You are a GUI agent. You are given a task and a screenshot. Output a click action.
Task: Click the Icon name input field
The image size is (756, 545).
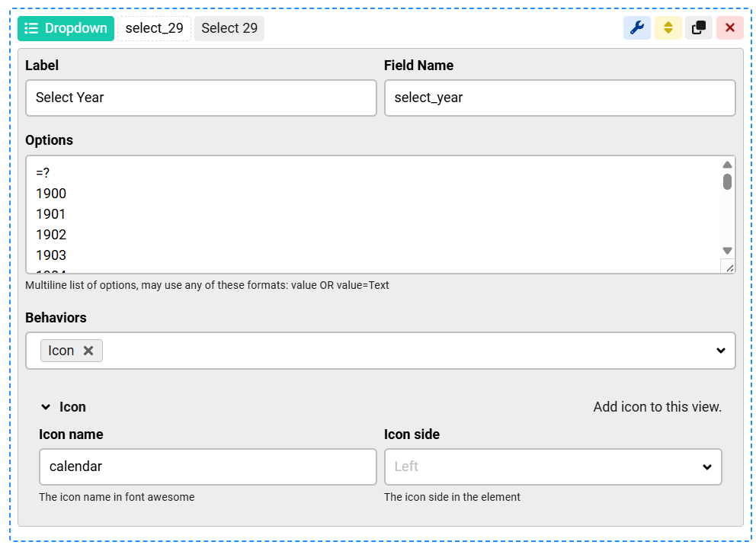coord(207,466)
